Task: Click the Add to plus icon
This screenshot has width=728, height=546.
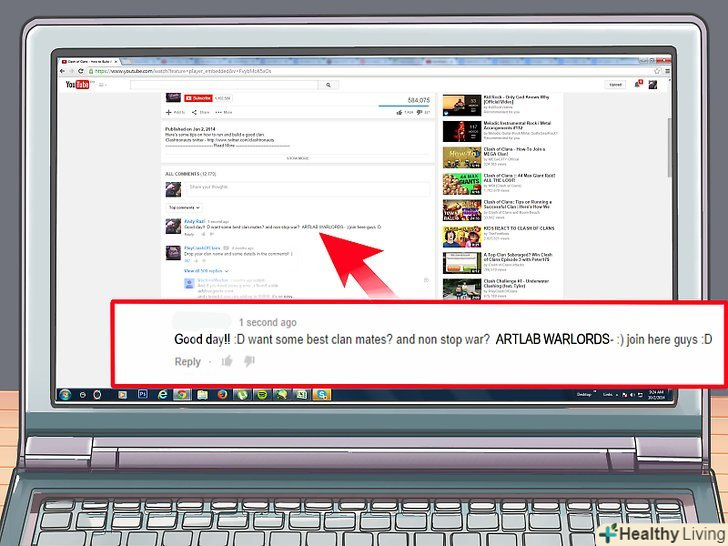Action: (169, 112)
